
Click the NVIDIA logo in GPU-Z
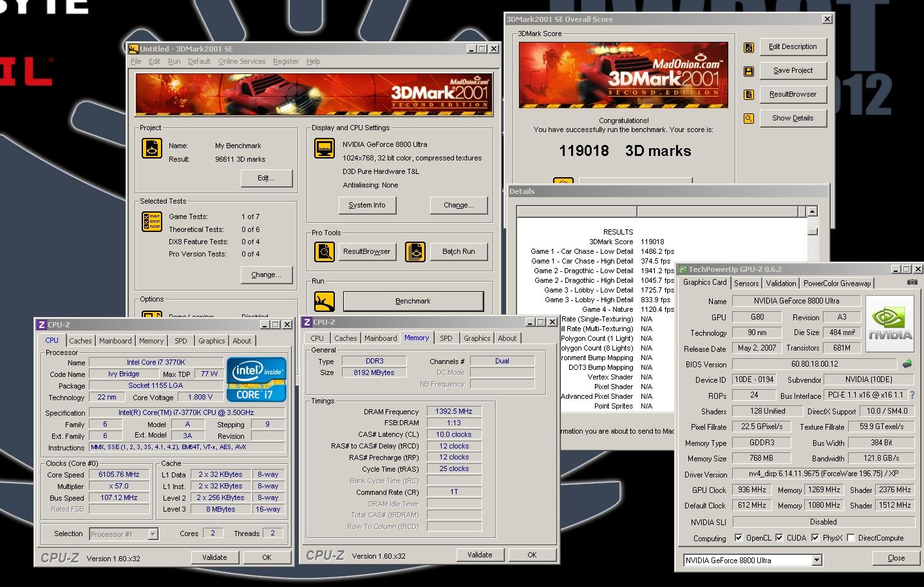pyautogui.click(x=890, y=323)
